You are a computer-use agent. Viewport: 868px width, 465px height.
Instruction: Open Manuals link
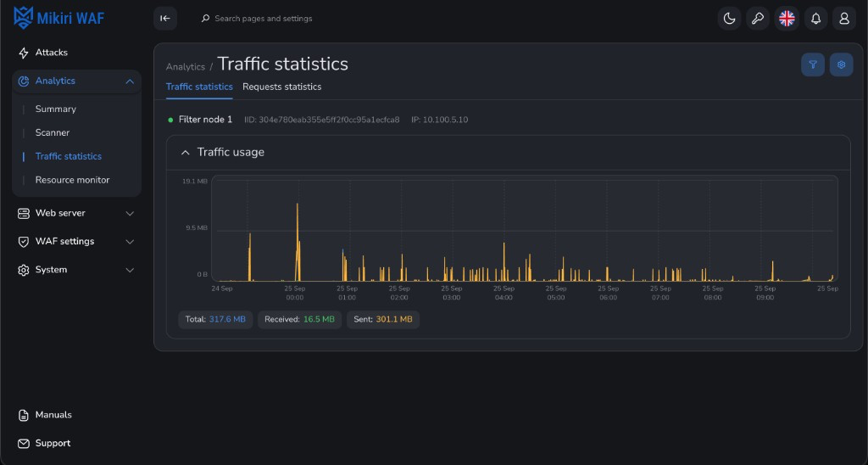tap(53, 415)
